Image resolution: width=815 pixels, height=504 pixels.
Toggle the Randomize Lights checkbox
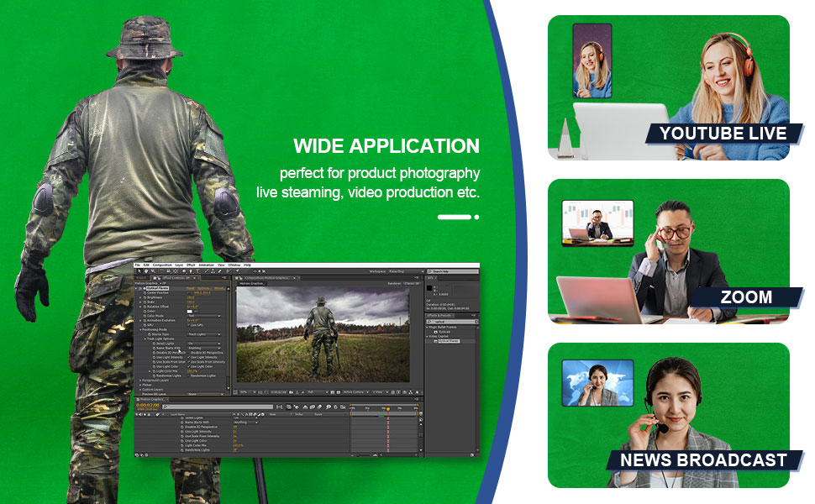pos(189,375)
